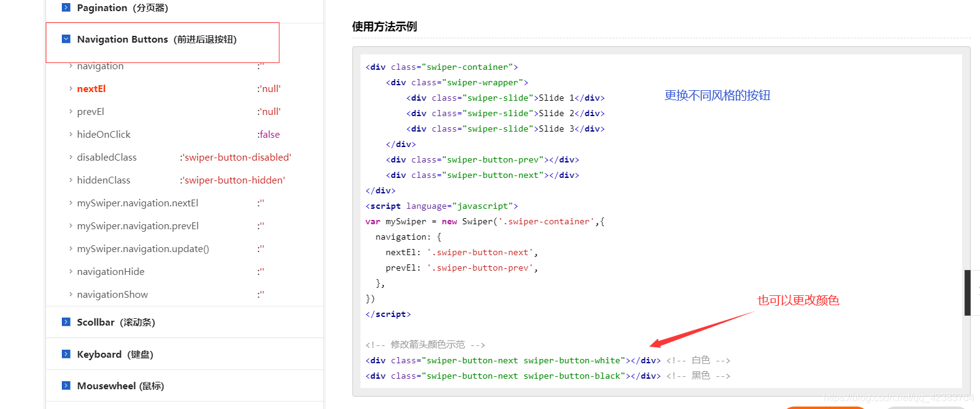980x409 pixels.
Task: Open the Keyboard (键盘) heading
Action: tap(115, 354)
